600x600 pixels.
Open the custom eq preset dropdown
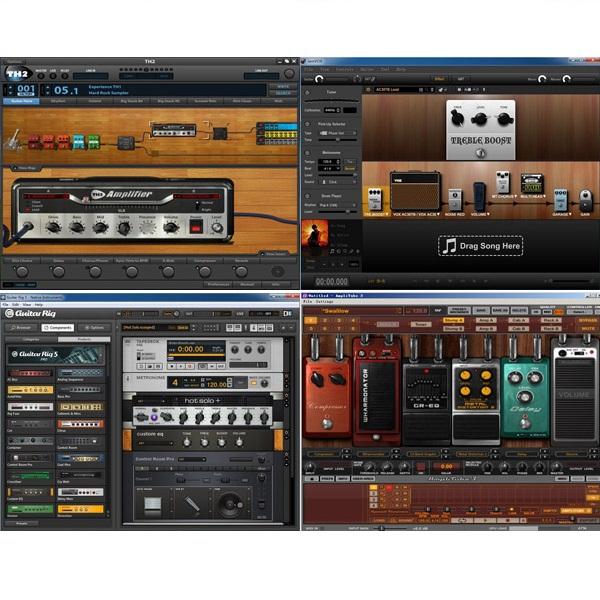click(x=155, y=443)
